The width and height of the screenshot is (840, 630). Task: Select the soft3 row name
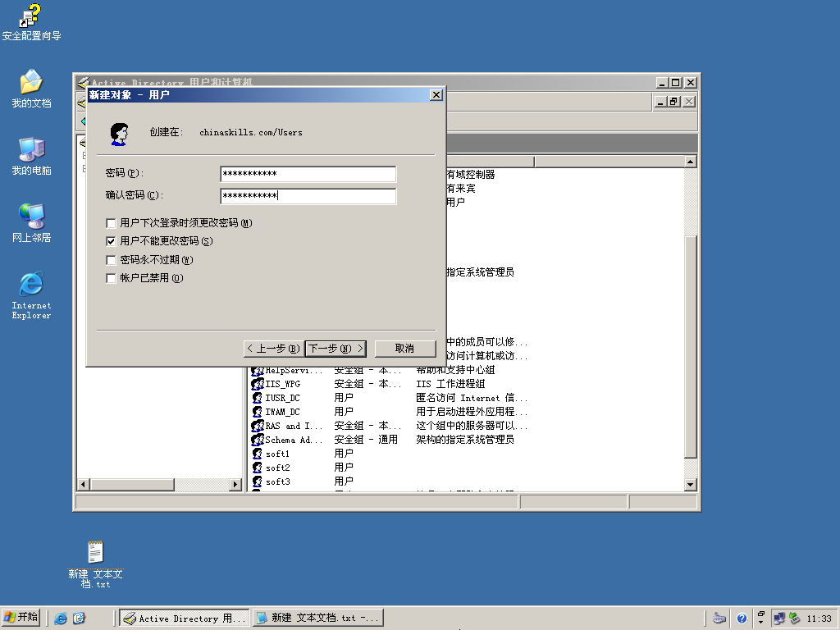[x=277, y=482]
